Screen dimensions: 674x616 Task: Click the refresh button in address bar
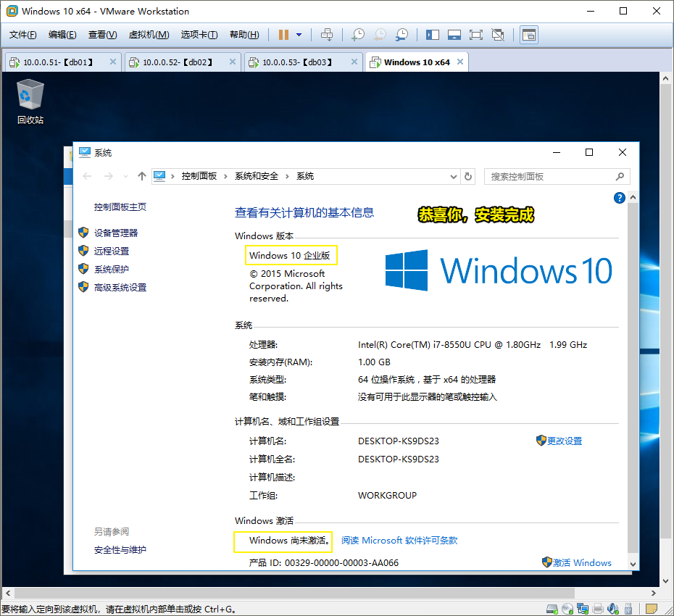[468, 177]
